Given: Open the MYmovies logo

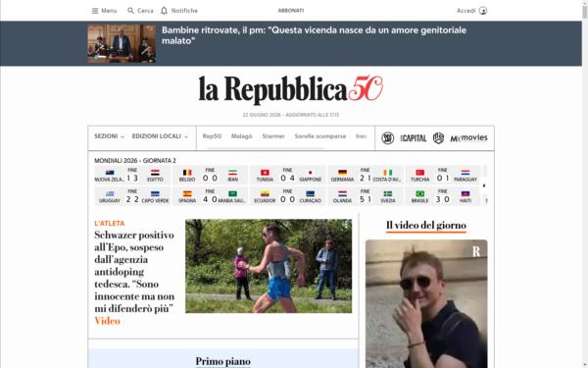Looking at the screenshot, I should click(x=468, y=138).
